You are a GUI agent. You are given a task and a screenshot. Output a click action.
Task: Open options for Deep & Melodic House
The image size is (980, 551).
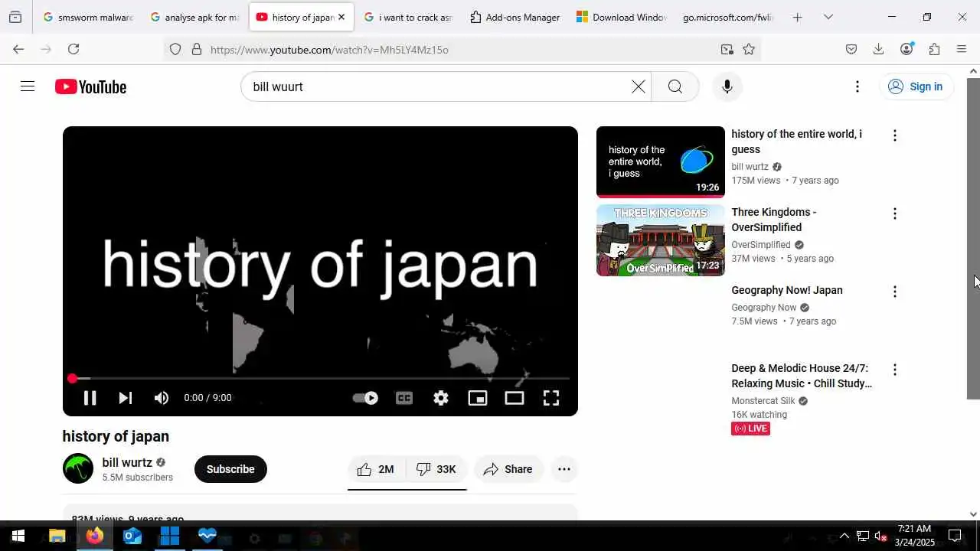click(x=894, y=370)
